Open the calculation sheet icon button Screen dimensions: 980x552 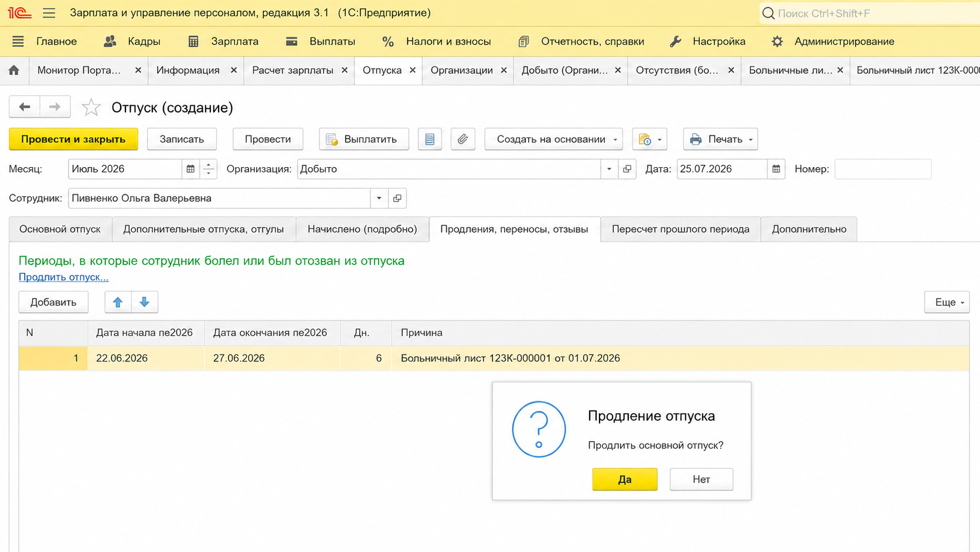(430, 140)
